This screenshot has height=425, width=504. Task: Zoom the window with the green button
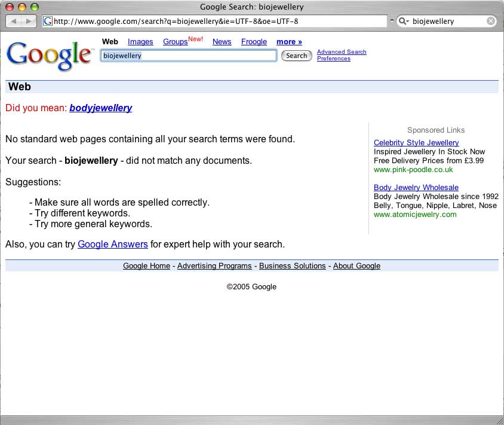(x=35, y=7)
